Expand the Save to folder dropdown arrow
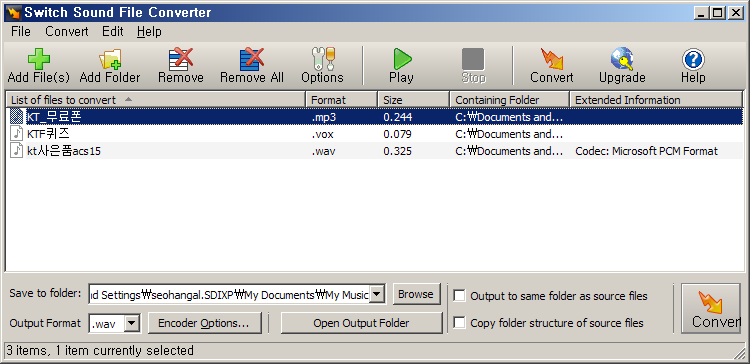 (377, 295)
